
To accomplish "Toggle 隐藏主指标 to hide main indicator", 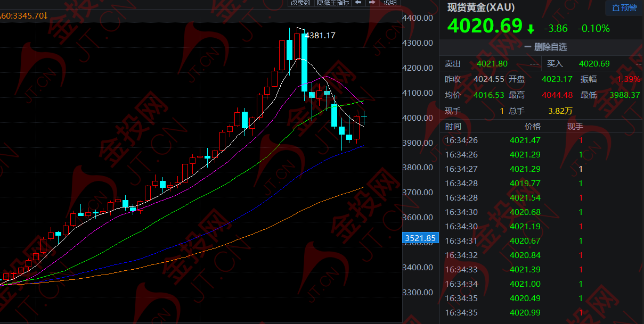I will (333, 3).
